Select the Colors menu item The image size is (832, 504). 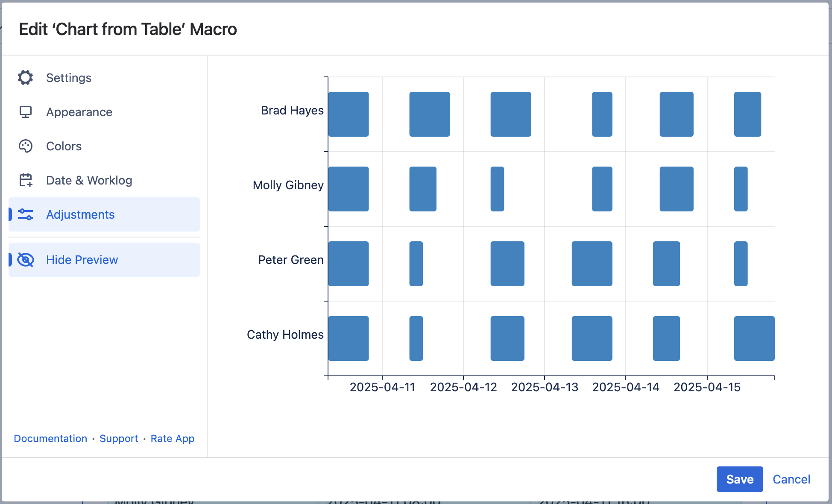pos(64,146)
